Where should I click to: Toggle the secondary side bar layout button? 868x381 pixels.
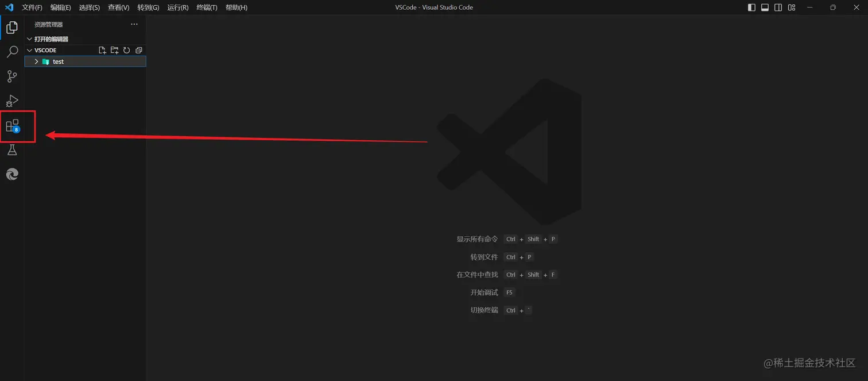coord(778,7)
